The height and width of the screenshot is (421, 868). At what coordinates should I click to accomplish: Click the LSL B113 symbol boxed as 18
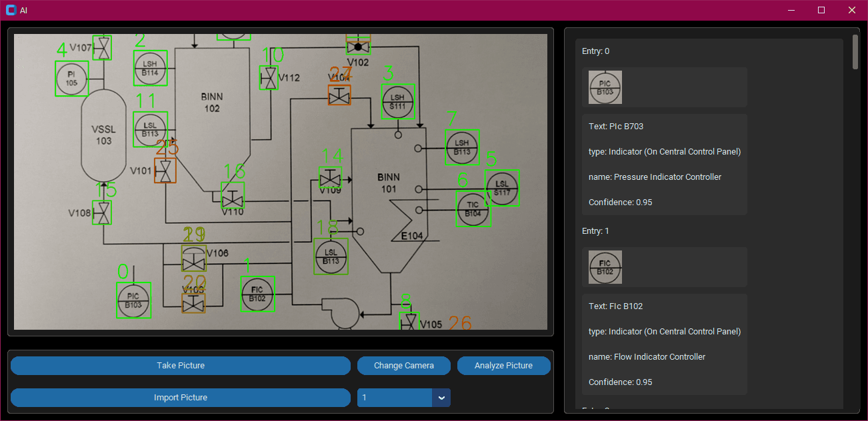click(331, 256)
